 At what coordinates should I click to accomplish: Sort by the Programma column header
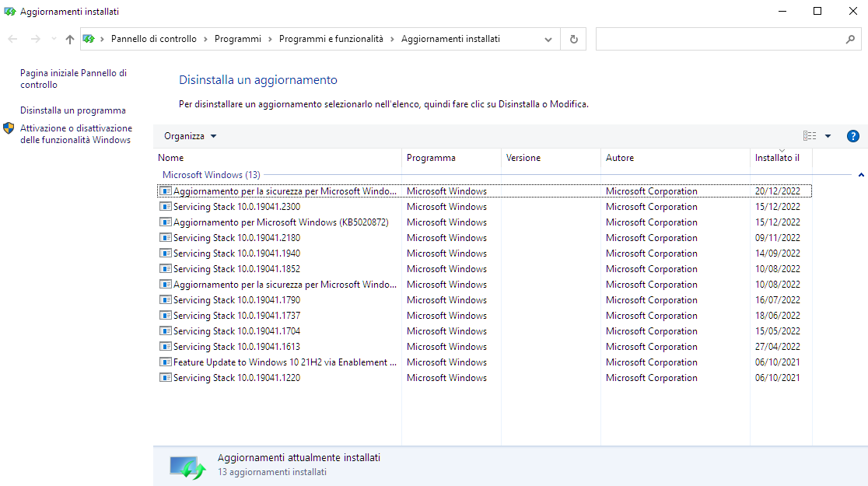click(x=451, y=158)
